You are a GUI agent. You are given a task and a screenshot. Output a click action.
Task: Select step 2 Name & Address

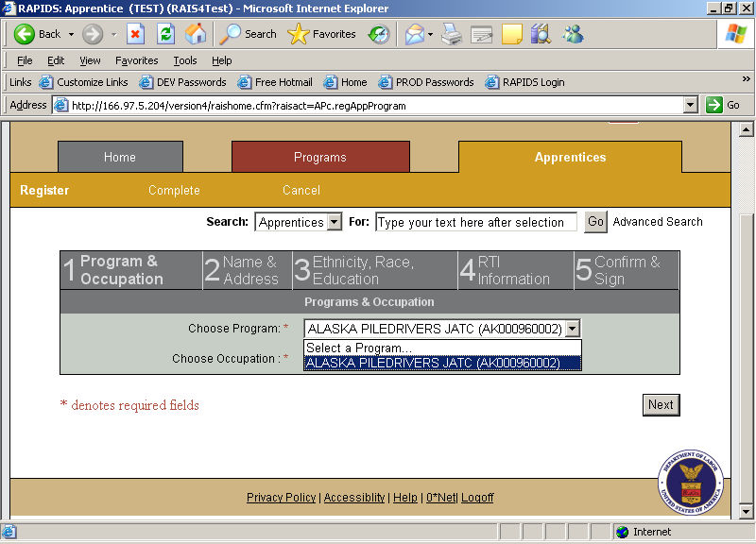coord(248,270)
